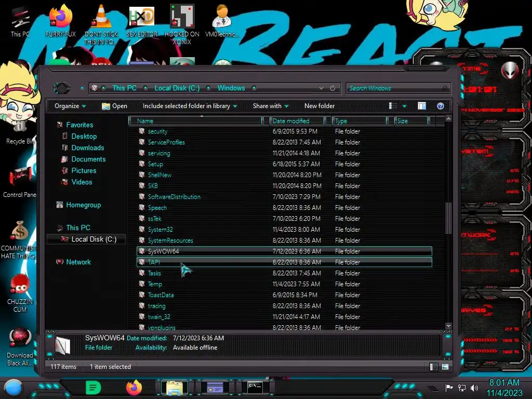Open the VLC cone desktop shortcut
Viewport: 532px width, 399px height.
101,24
